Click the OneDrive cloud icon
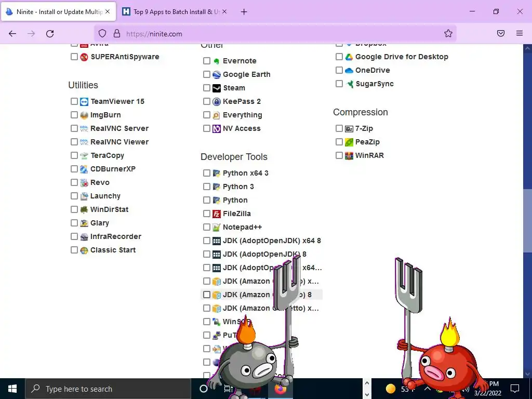532x399 pixels. tap(349, 71)
